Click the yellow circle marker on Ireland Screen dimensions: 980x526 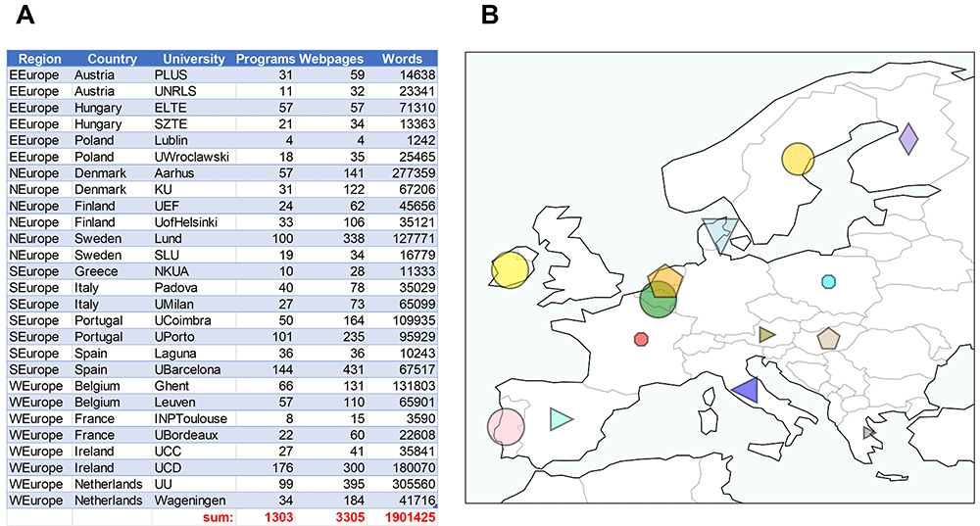[510, 270]
